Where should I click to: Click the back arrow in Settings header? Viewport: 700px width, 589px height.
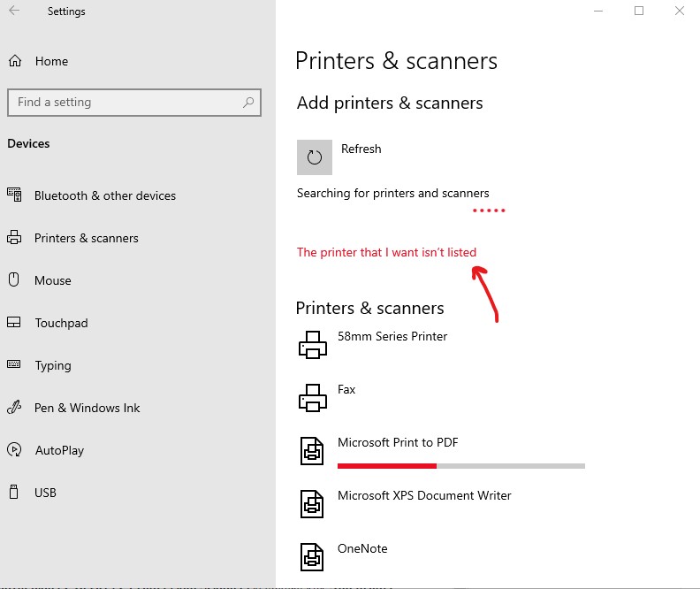point(14,11)
